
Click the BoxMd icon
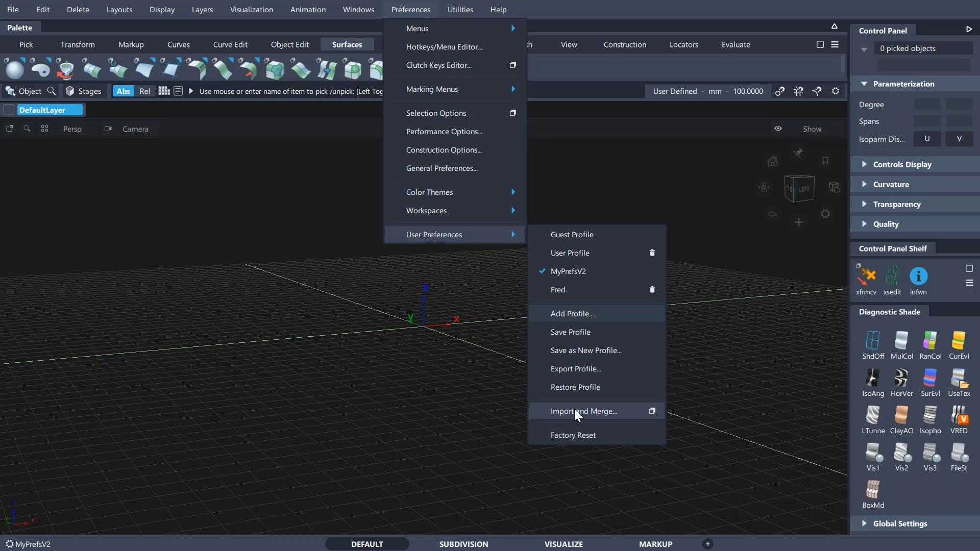coord(873,490)
